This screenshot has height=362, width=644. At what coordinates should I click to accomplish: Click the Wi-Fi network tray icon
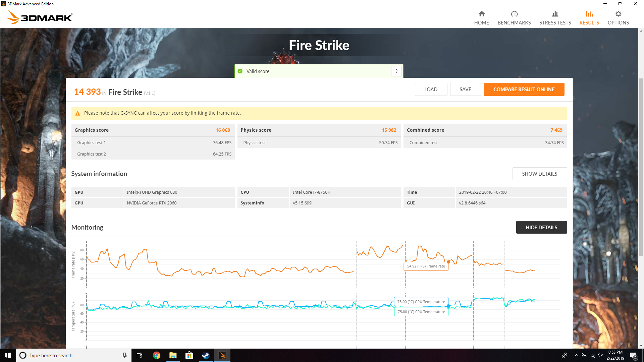pos(593,355)
